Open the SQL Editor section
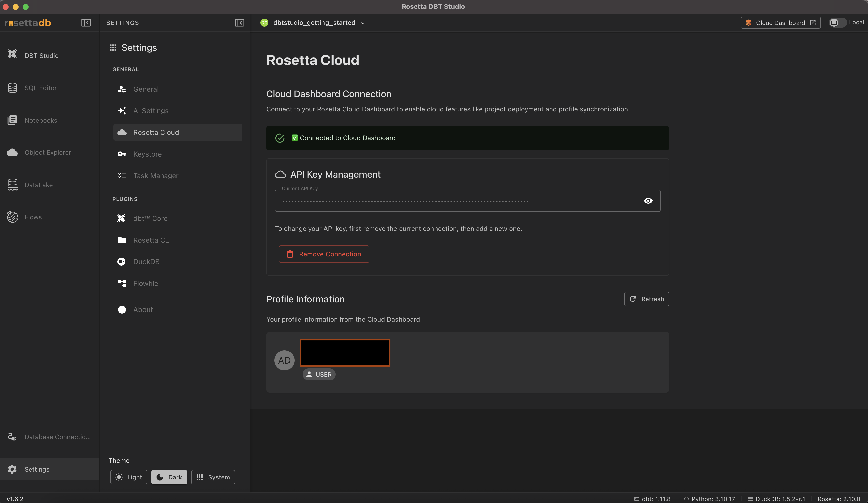 click(41, 88)
